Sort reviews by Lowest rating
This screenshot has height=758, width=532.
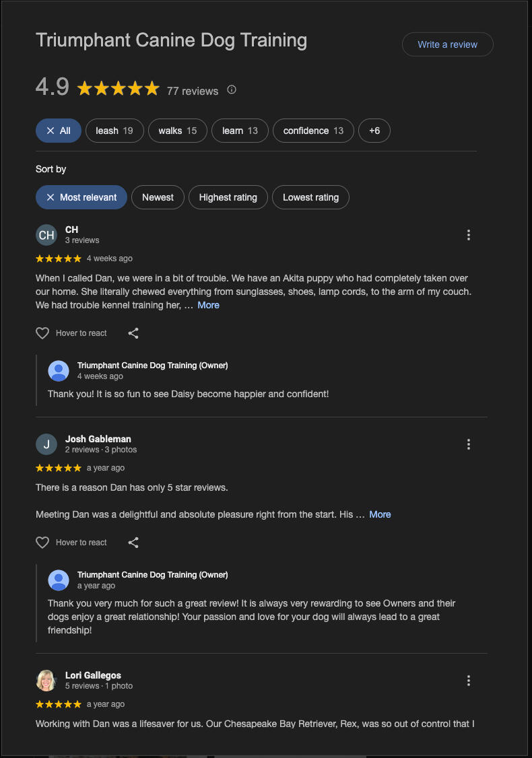(310, 197)
